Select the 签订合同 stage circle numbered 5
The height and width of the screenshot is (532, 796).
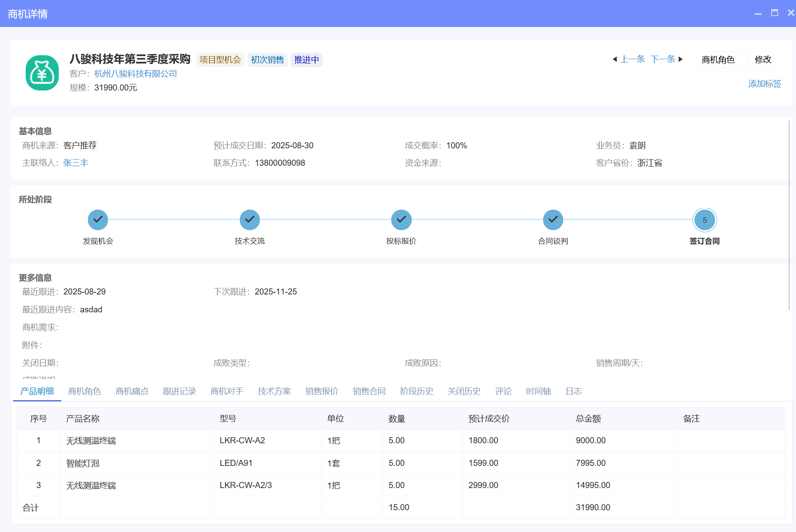[x=705, y=220]
